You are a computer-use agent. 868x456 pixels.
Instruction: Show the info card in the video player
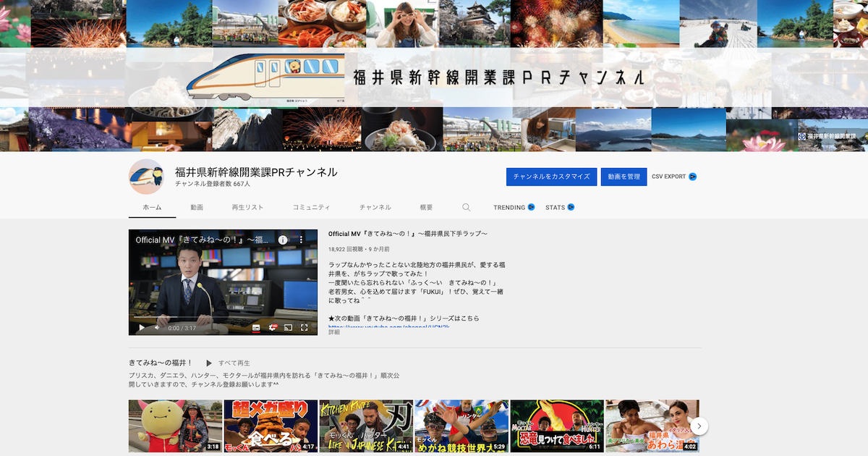[284, 240]
